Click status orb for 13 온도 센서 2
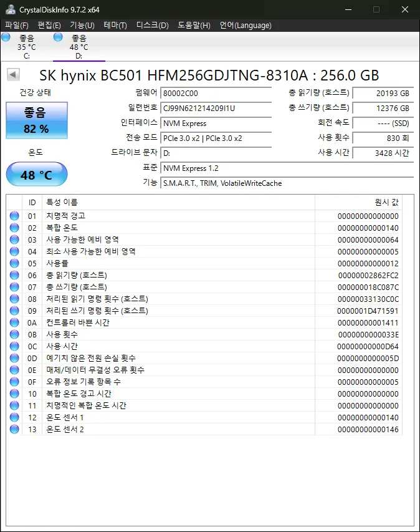The width and height of the screenshot is (420, 532). click(14, 429)
